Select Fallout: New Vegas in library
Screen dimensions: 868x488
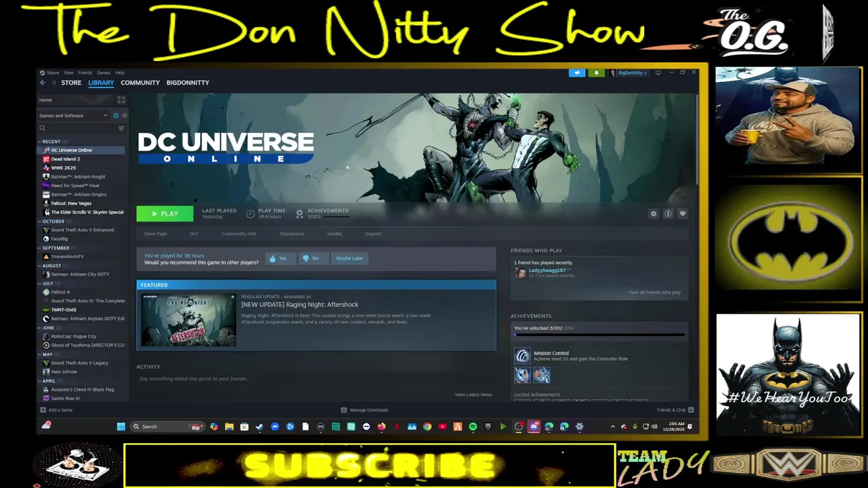pyautogui.click(x=71, y=203)
